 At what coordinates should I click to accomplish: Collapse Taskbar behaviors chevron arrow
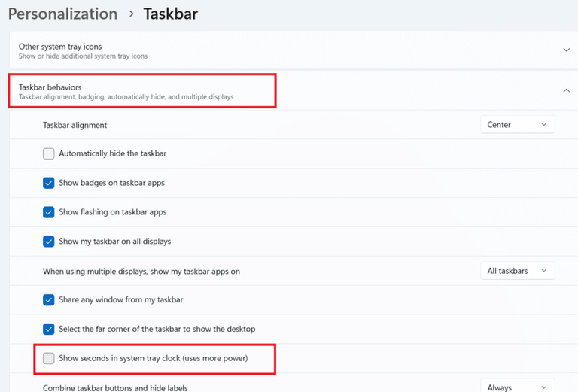click(566, 90)
